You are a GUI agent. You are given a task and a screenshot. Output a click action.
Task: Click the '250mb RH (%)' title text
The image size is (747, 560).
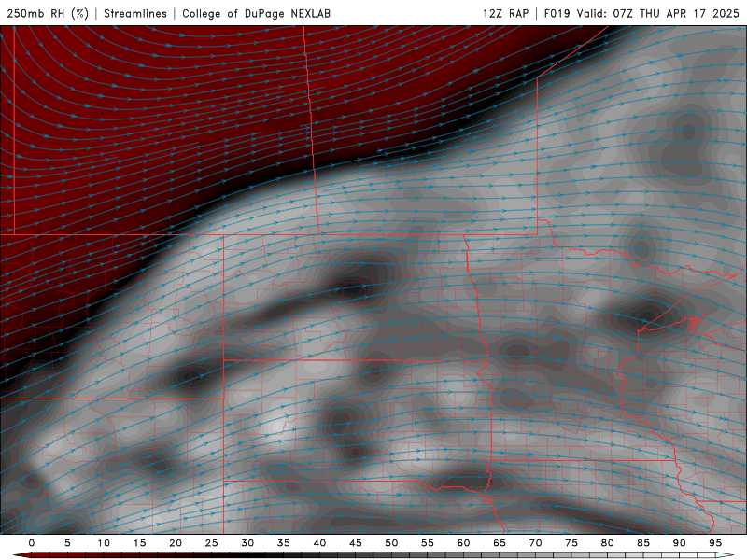pos(48,14)
